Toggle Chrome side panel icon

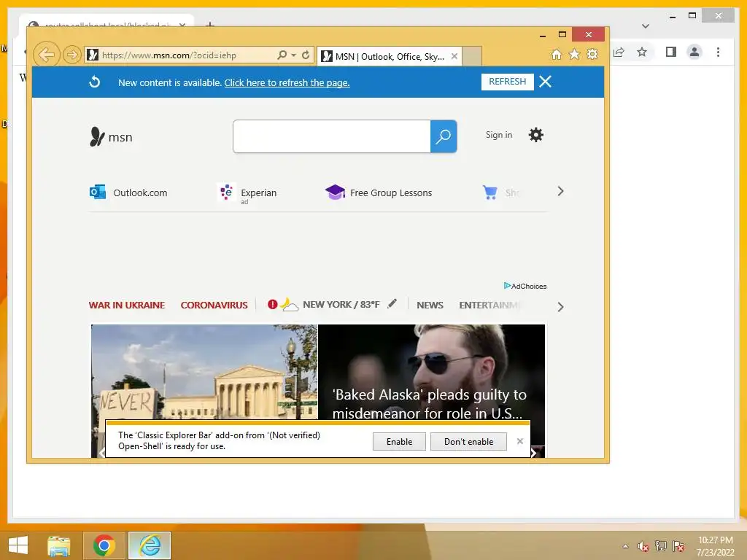(671, 52)
